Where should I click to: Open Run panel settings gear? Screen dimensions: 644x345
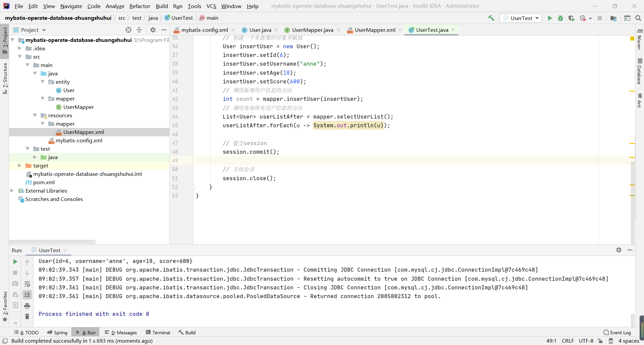619,250
